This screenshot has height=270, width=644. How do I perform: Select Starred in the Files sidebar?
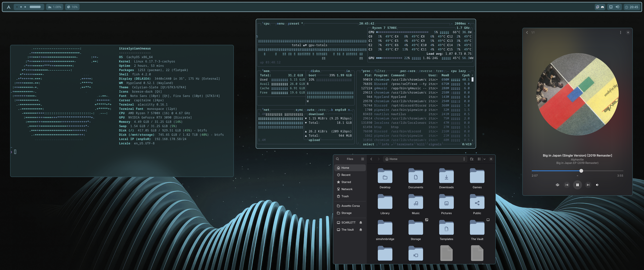[x=346, y=182]
